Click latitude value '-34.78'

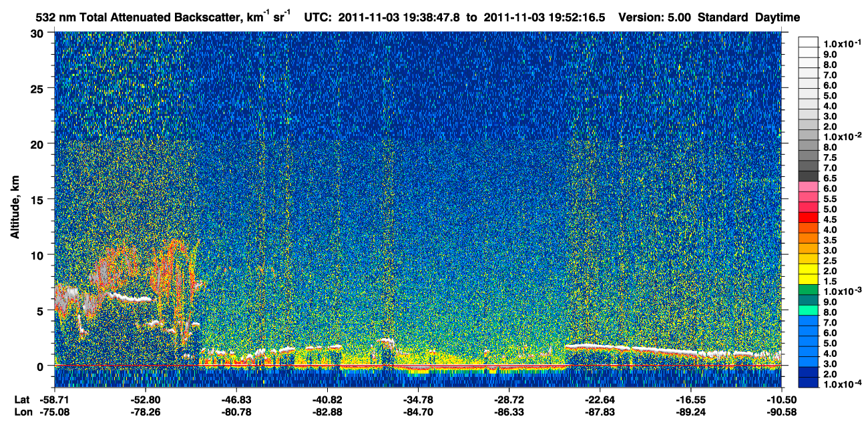(418, 400)
